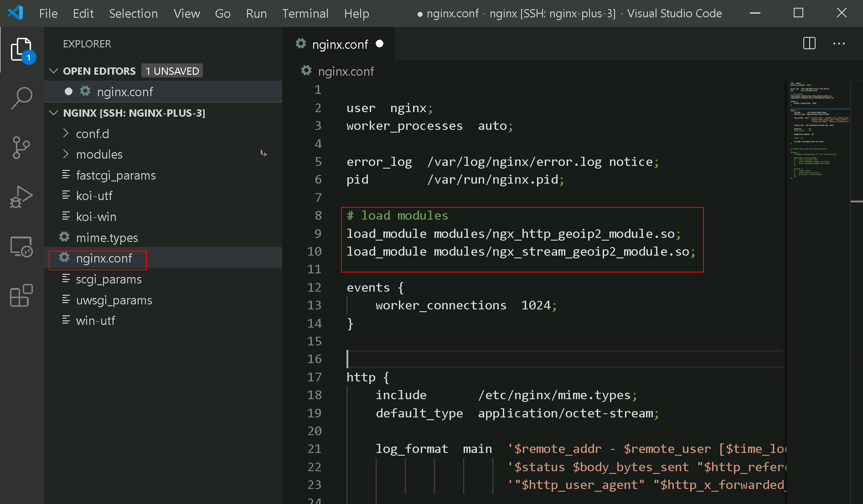This screenshot has height=504, width=863.
Task: Select the nginx.conf editor tab
Action: pos(339,44)
